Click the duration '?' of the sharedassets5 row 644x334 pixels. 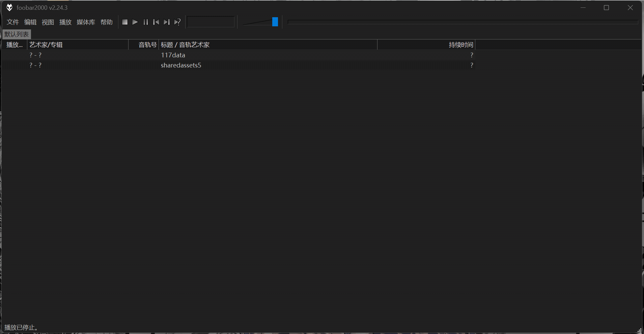(472, 65)
